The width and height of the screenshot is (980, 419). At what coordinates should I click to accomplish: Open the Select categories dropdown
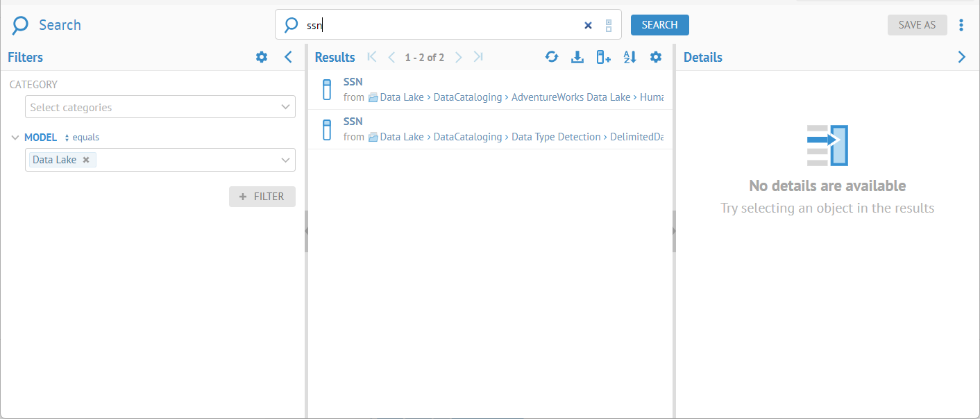pyautogui.click(x=160, y=107)
